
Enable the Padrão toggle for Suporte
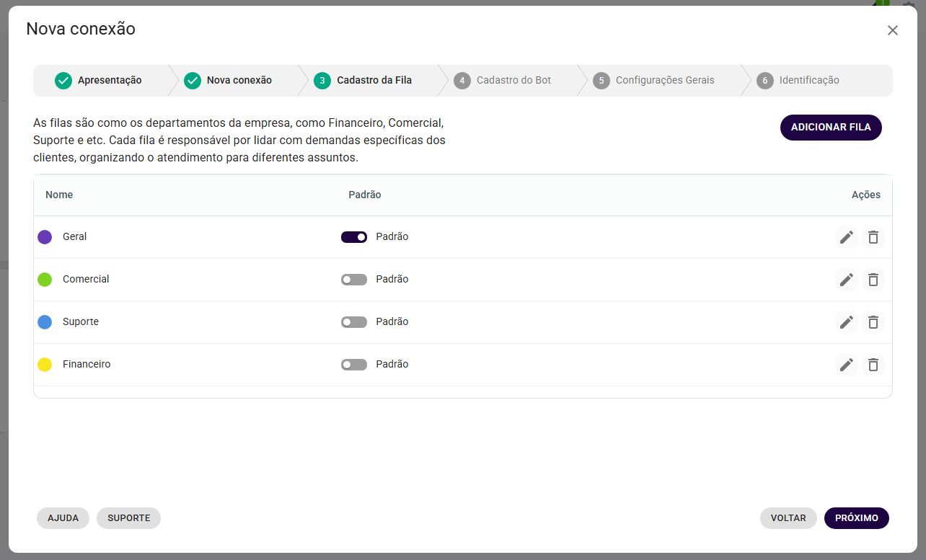tap(354, 322)
